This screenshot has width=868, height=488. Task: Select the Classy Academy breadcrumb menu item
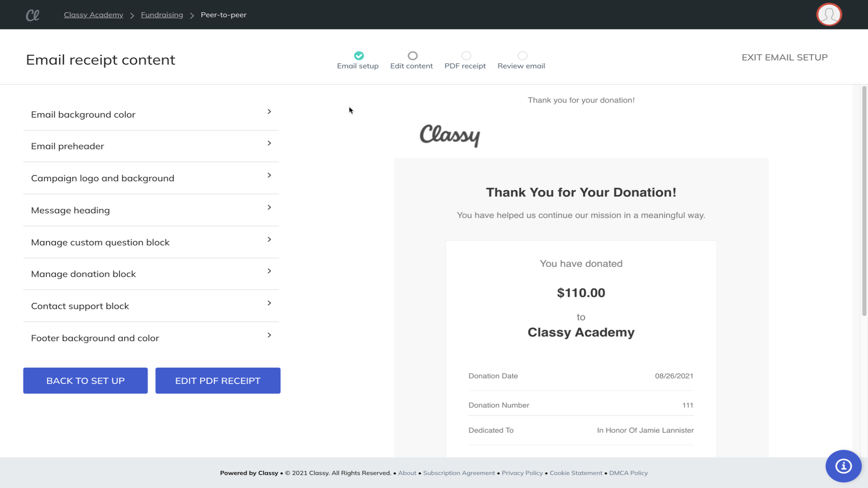click(94, 14)
